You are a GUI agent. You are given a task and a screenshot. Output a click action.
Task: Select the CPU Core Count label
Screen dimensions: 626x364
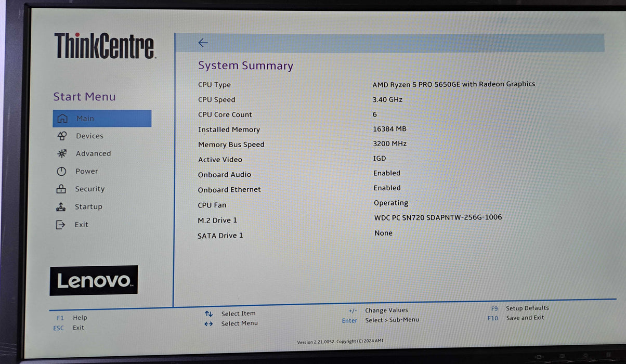(225, 114)
